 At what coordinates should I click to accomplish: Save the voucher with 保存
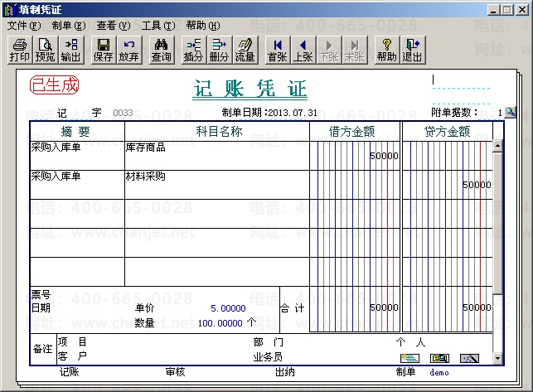coord(103,50)
